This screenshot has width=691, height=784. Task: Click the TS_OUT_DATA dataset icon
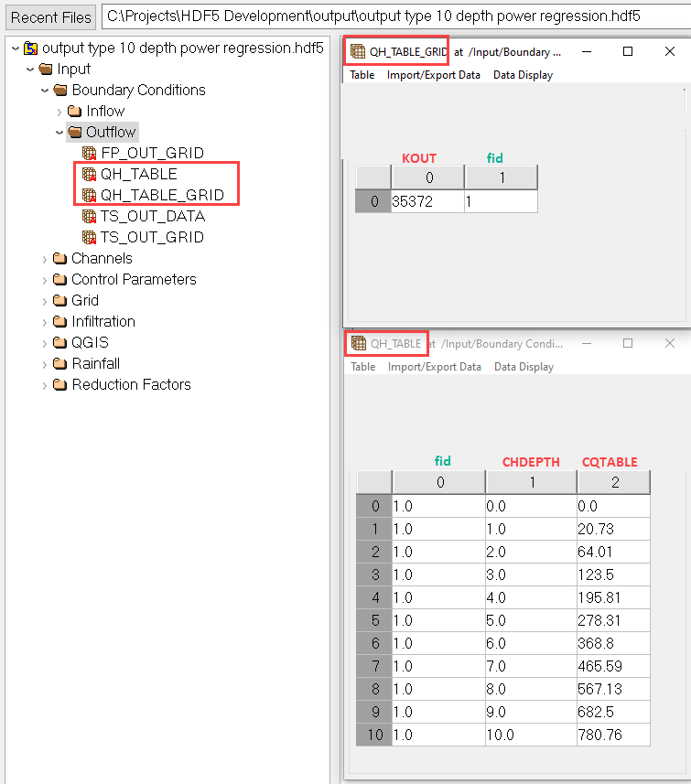(x=89, y=217)
